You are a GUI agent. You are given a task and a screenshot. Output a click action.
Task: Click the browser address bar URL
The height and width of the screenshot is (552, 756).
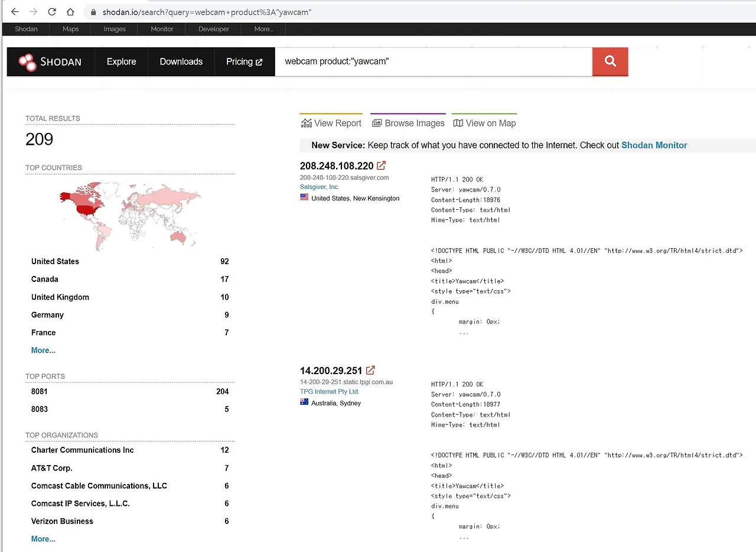coord(207,12)
